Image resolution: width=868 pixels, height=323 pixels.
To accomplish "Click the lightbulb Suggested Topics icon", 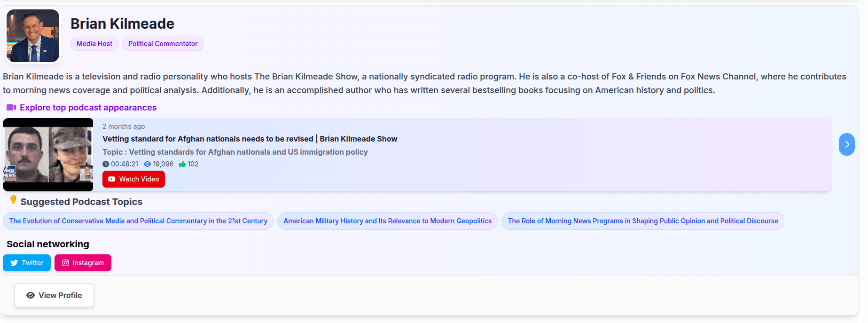I will 13,200.
